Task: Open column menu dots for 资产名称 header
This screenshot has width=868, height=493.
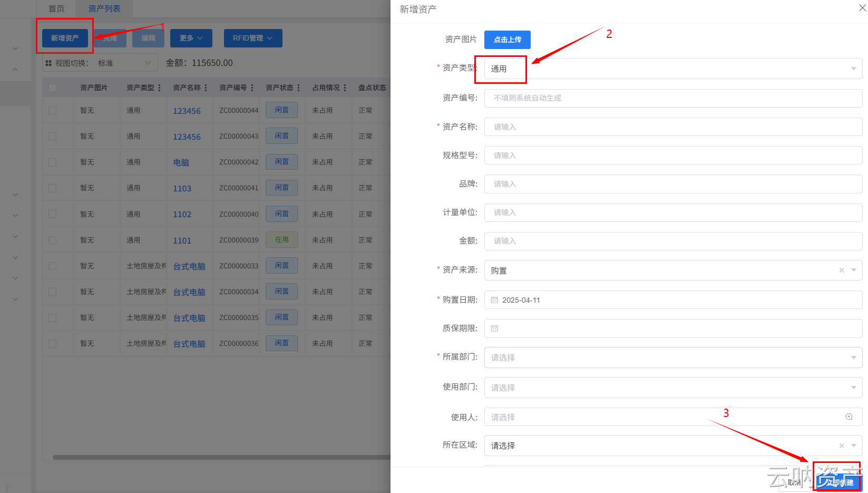Action: [206, 88]
